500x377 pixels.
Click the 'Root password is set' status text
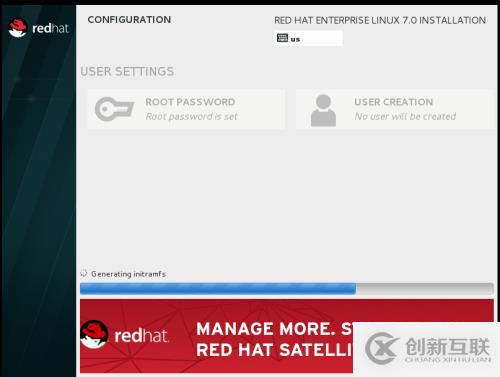192,116
